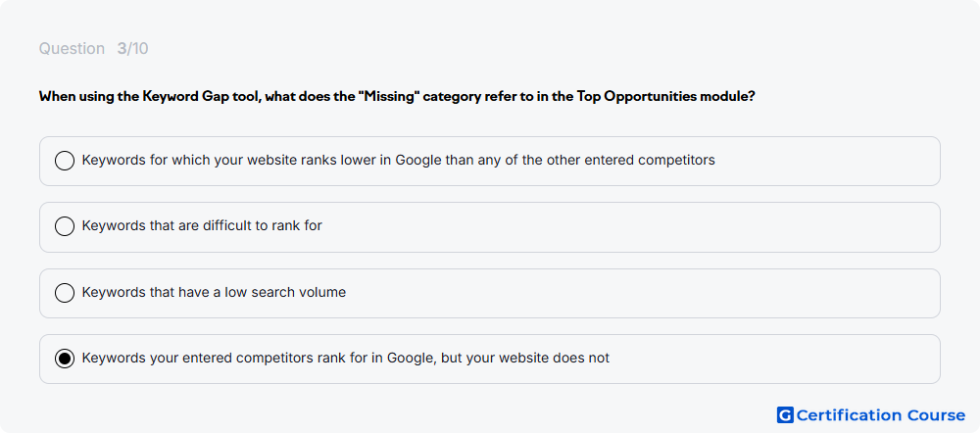Click the 'Keywords that have a low search volume' text
Screen dimensions: 980x433
[x=214, y=292]
